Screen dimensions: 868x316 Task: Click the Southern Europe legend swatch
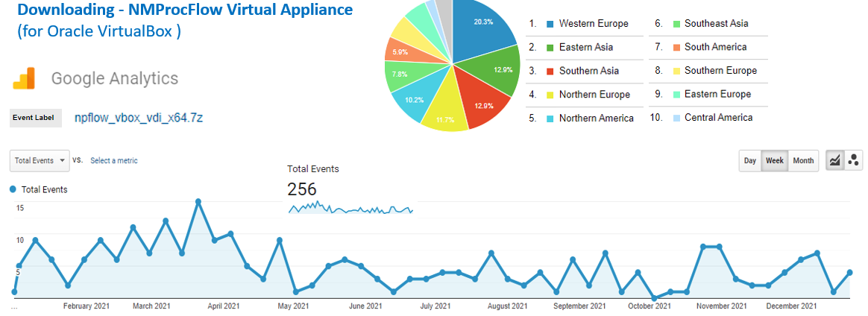point(676,71)
